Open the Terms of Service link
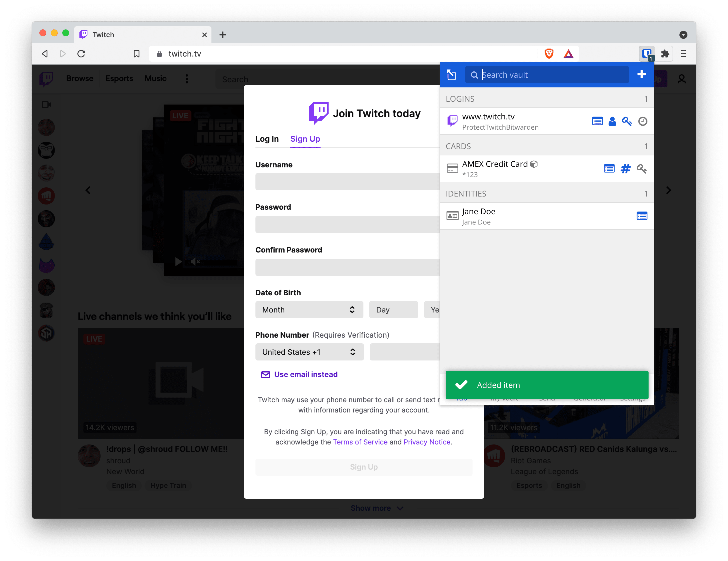This screenshot has height=561, width=728. click(360, 442)
